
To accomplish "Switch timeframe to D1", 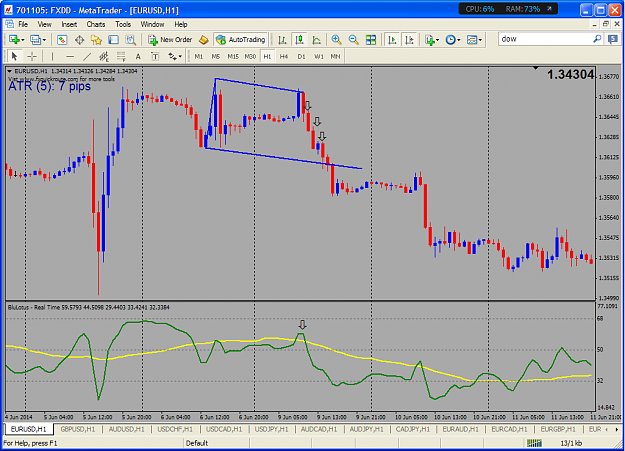I will click(x=301, y=56).
